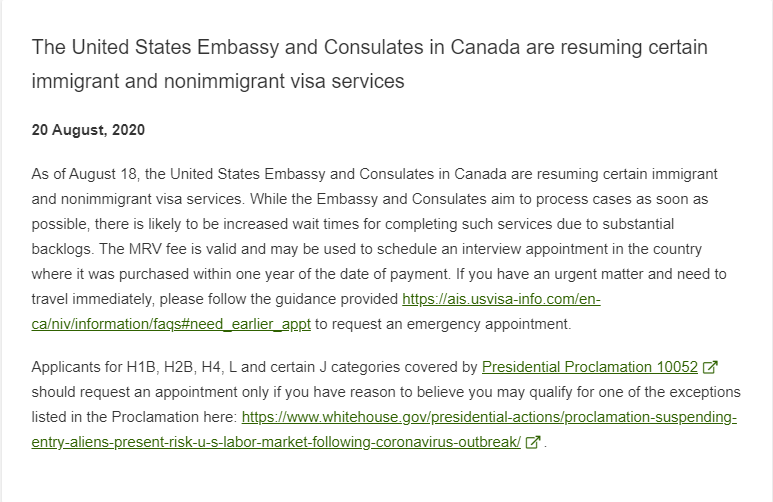
Task: Click 'to request an emergency appointment' text
Action: pos(443,324)
